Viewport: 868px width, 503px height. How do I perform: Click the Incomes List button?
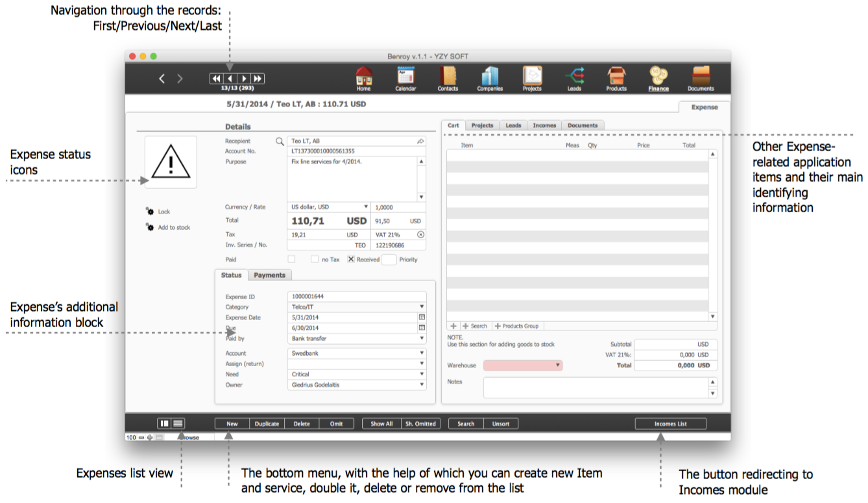pos(670,424)
